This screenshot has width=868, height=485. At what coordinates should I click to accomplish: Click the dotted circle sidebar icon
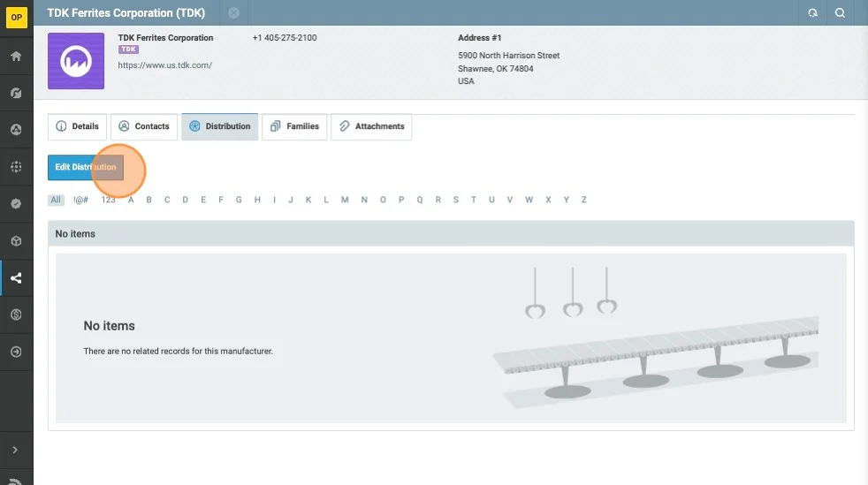coord(16,167)
